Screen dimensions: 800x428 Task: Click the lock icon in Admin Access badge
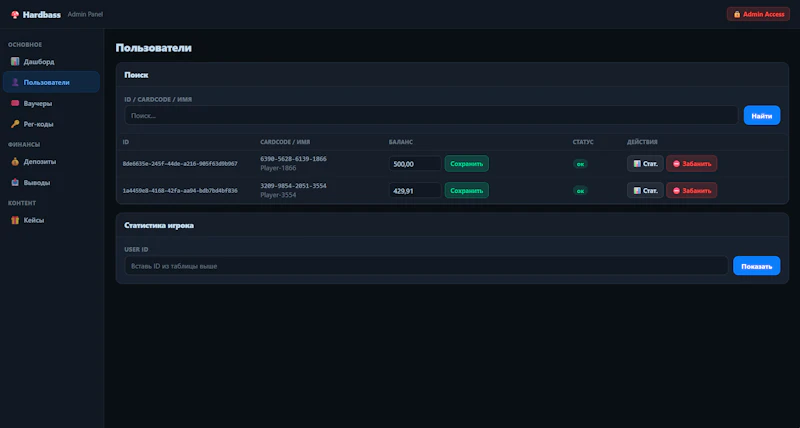(737, 14)
